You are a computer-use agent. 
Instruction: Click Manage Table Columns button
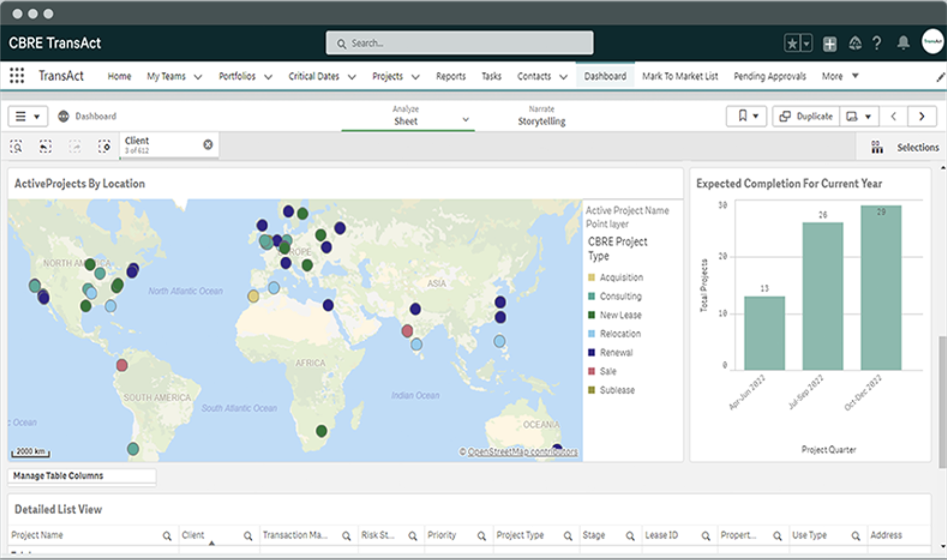[x=82, y=476]
